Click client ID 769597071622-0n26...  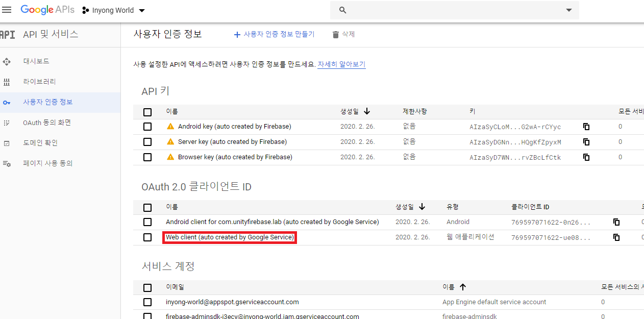click(x=551, y=223)
